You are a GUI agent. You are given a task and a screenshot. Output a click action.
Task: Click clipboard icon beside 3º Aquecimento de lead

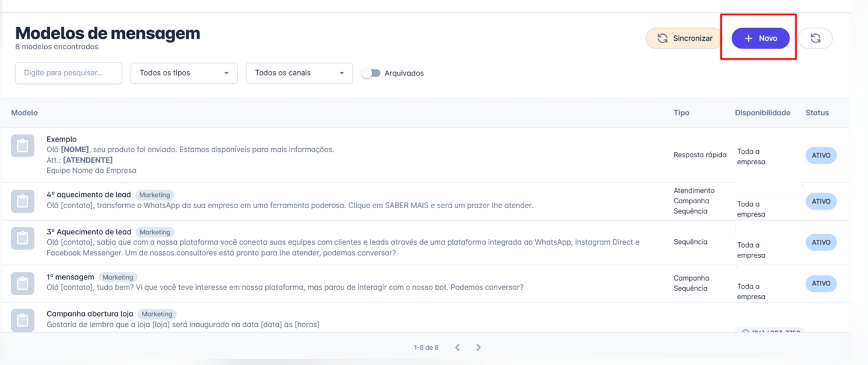(x=22, y=238)
